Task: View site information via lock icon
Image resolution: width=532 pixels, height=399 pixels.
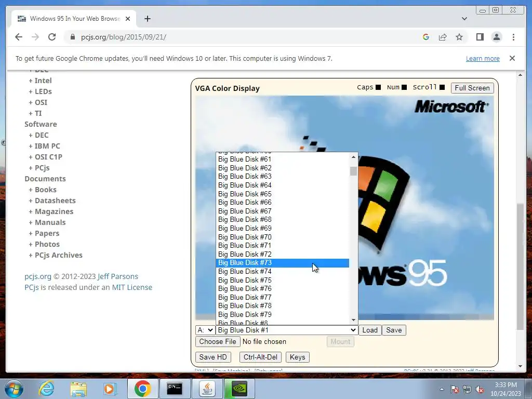Action: (72, 37)
